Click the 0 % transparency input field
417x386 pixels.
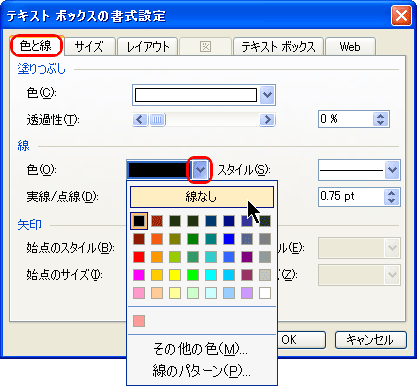click(345, 119)
